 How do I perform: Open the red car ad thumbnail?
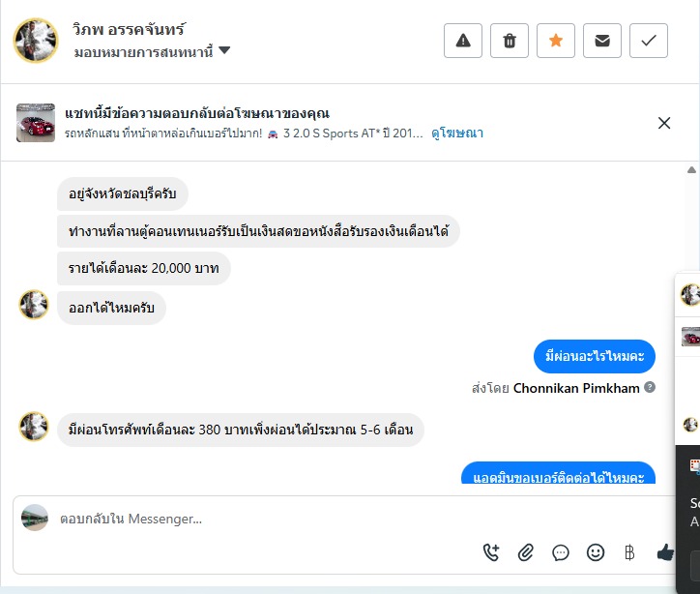[36, 123]
